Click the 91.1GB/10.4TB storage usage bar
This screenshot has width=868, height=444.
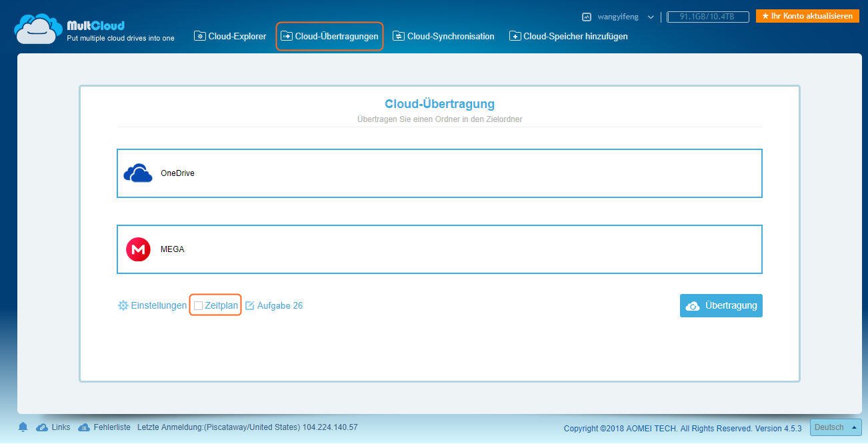point(707,17)
